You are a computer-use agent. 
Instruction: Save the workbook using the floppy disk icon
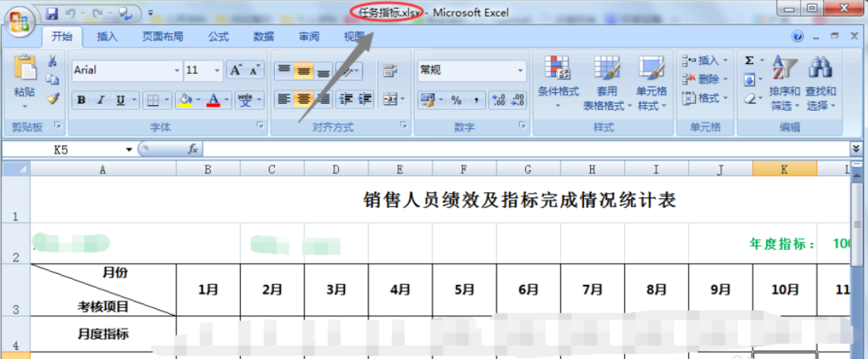(x=52, y=13)
